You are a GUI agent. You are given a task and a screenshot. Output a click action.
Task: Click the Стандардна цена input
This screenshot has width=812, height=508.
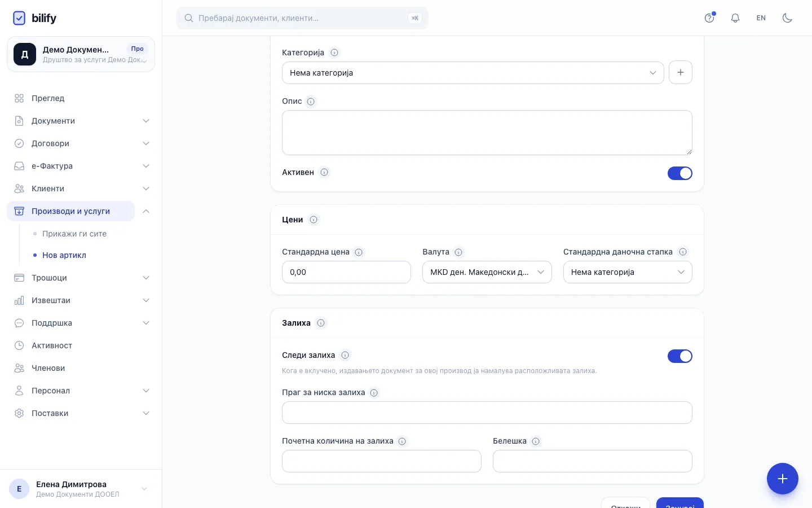346,272
